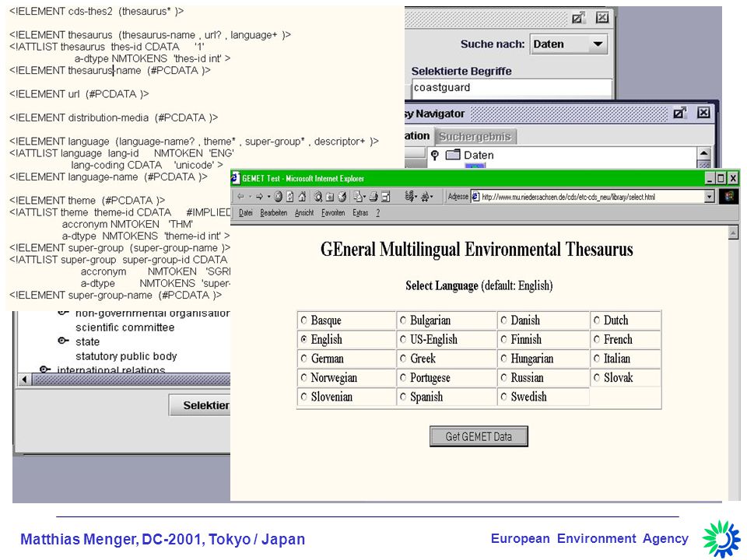The width and height of the screenshot is (747, 560).
Task: Close the Navigator internal panel
Action: 703,113
